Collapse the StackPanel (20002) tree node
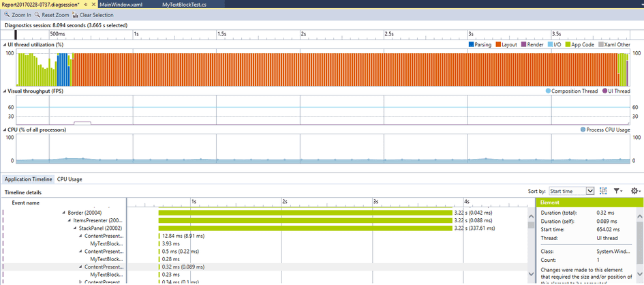644x285 pixels. (x=75, y=228)
